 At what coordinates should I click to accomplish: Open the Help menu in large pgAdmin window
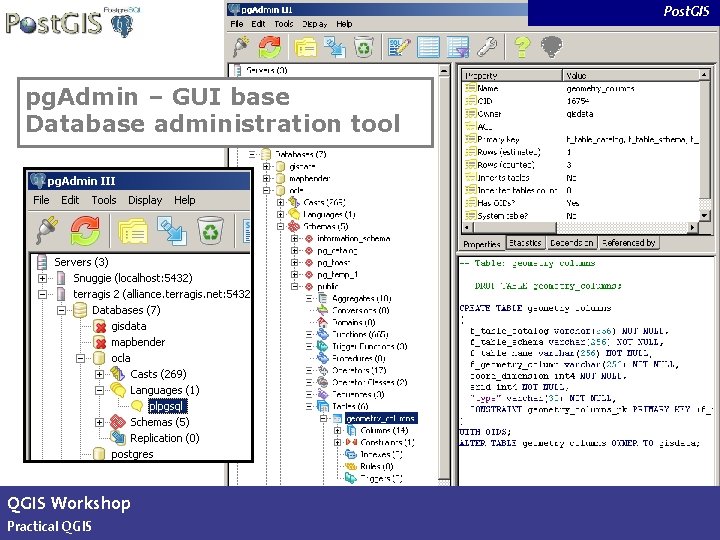click(344, 24)
